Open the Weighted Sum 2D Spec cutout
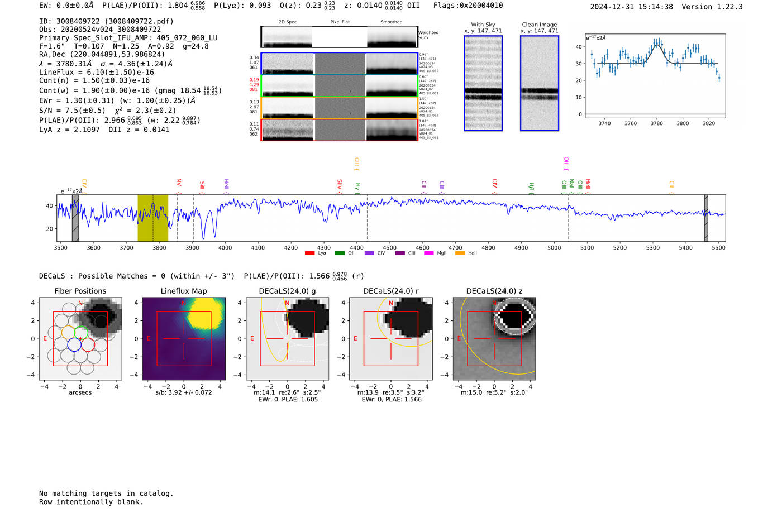Viewport: 782px width, 532px height. 288,37
